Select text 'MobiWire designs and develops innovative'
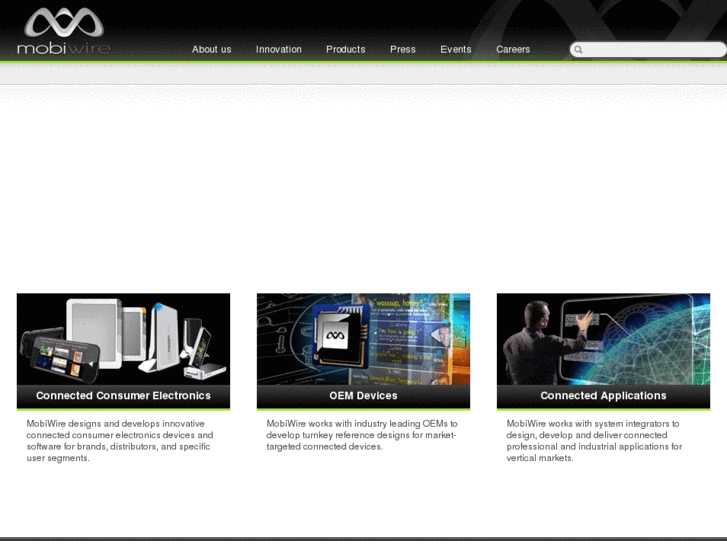The image size is (727, 545). coord(115,423)
